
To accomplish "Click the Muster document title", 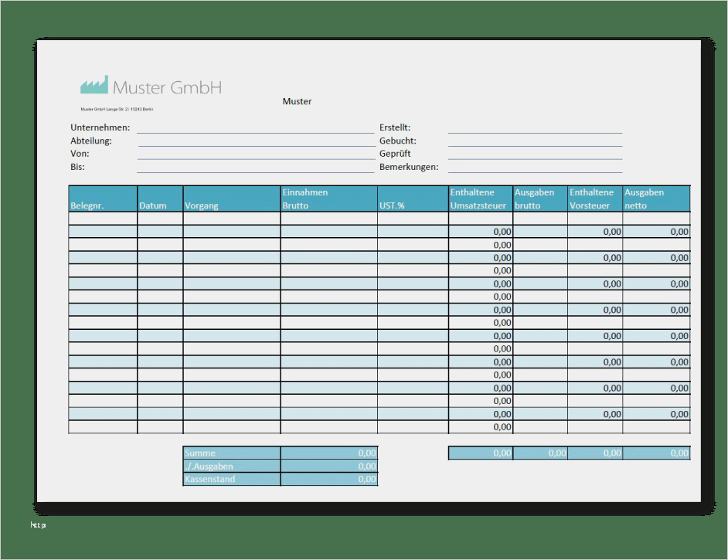I will pyautogui.click(x=297, y=101).
